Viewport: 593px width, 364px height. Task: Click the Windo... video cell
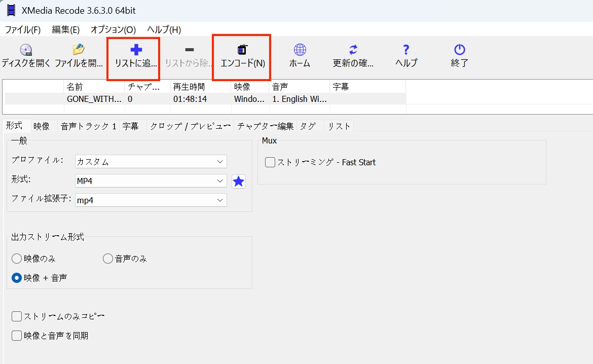tap(249, 99)
